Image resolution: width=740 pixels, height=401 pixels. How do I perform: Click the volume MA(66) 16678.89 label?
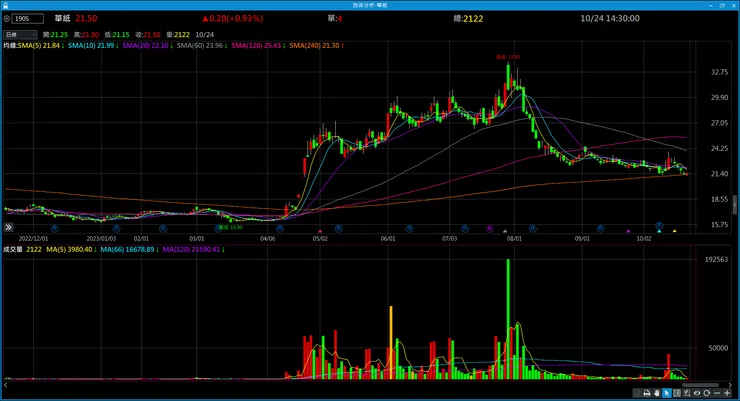(x=127, y=249)
